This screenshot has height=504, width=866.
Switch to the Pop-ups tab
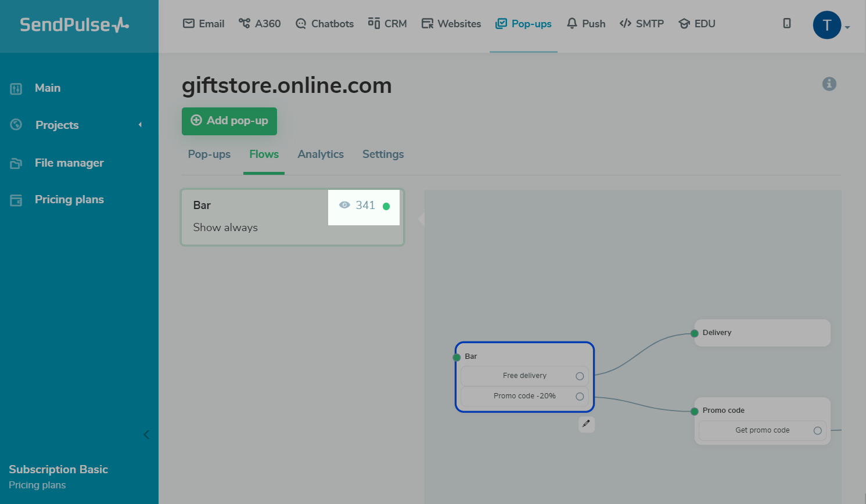(209, 154)
